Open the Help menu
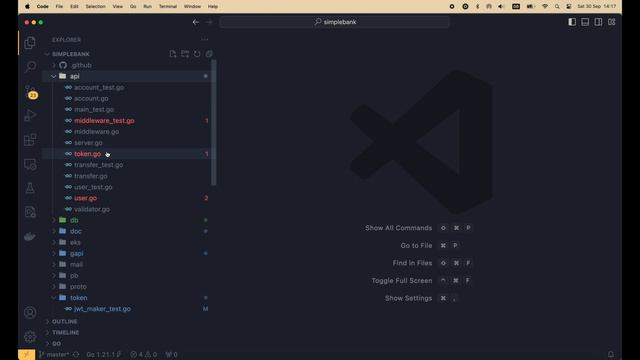Viewport: 640px width, 360px height. [x=213, y=7]
